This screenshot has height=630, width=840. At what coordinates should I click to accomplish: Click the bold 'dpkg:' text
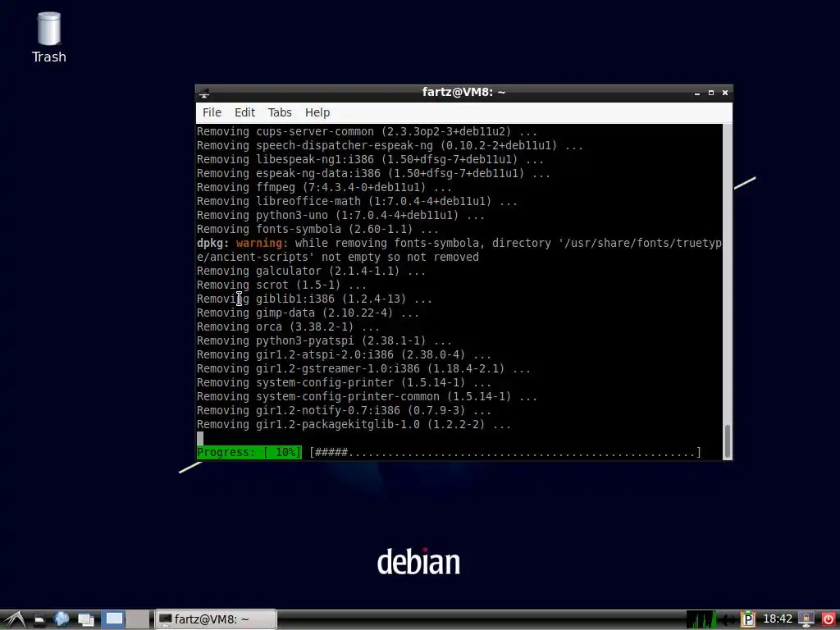pyautogui.click(x=213, y=243)
